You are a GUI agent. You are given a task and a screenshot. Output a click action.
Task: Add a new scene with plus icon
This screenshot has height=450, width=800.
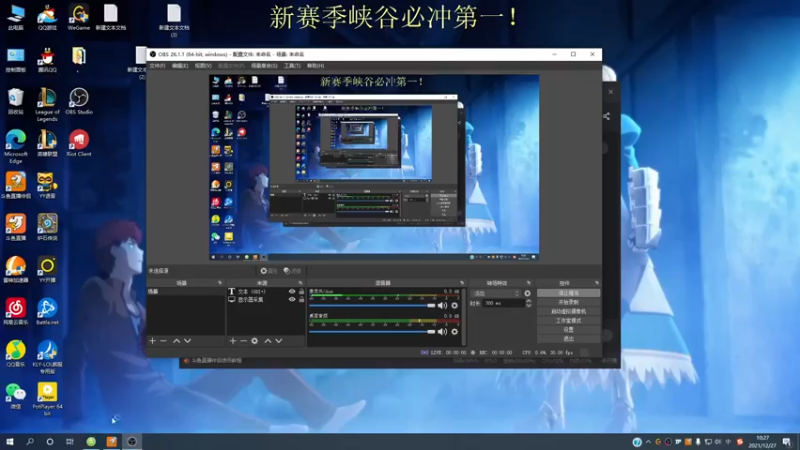click(x=152, y=341)
